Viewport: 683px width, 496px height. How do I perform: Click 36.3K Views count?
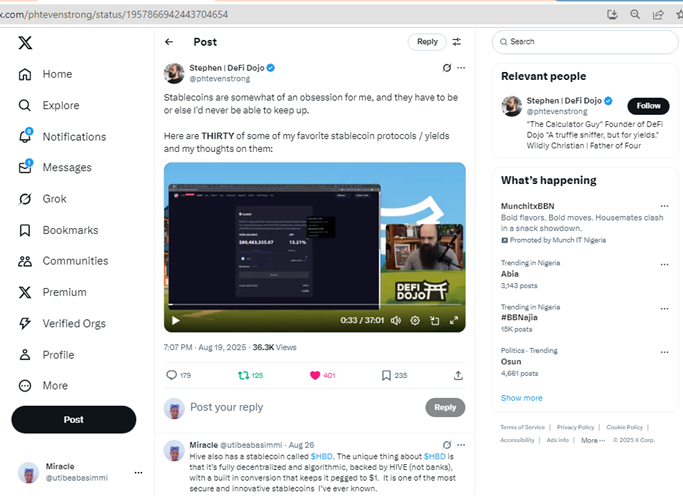pos(274,347)
